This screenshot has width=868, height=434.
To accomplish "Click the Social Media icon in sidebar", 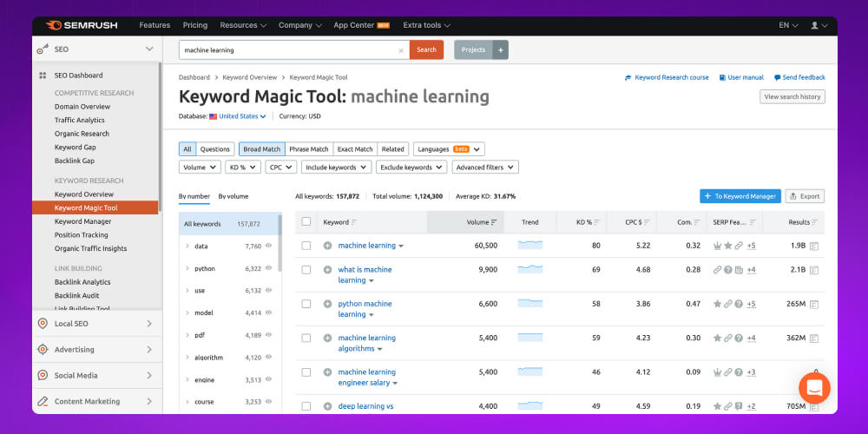I will point(43,376).
